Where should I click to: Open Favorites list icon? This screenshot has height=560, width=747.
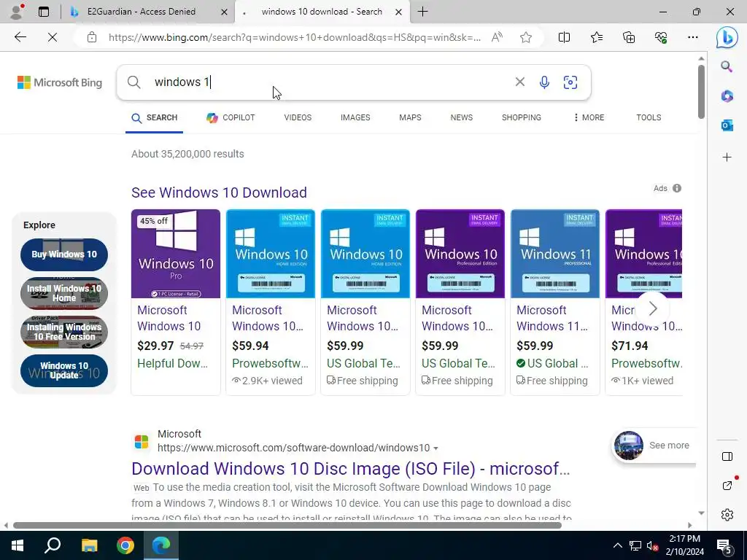[x=597, y=37]
